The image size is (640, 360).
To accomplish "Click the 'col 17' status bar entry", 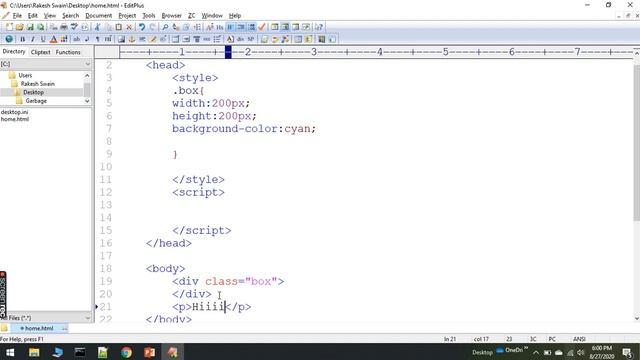I will tap(481, 339).
